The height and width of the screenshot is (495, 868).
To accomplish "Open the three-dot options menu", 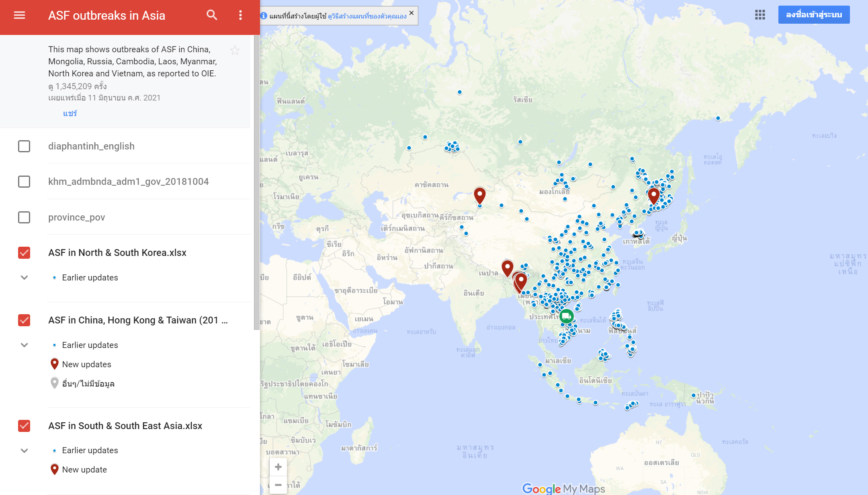I will (240, 15).
